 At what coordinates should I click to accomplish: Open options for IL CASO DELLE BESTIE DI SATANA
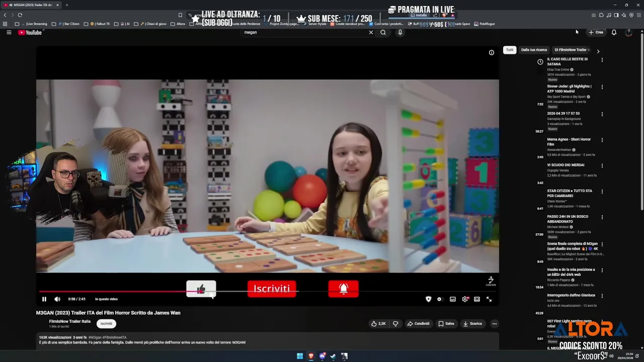point(602,60)
